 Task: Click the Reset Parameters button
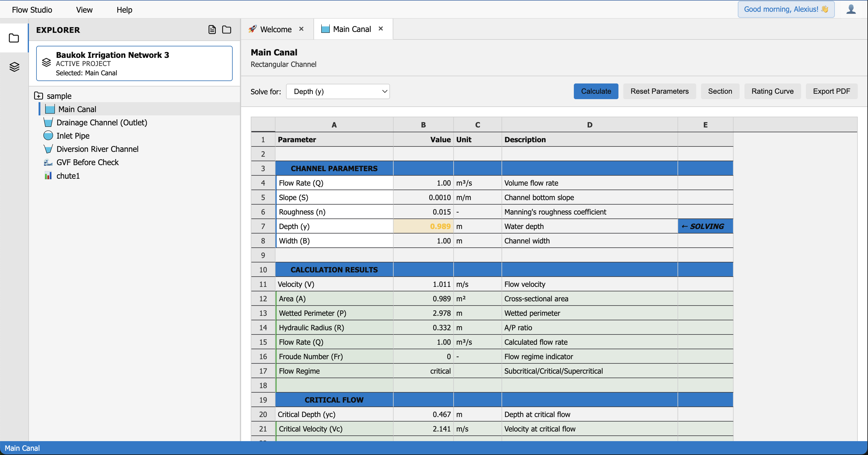coord(659,91)
